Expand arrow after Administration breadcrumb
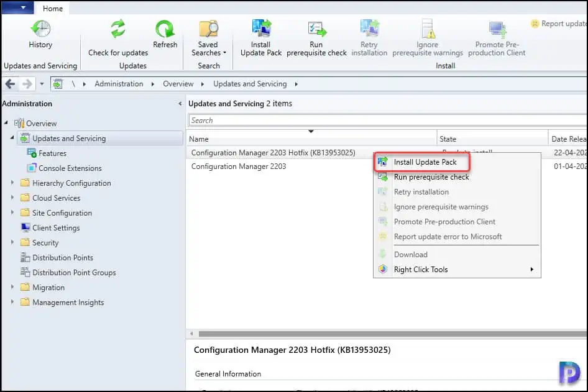 [x=153, y=84]
